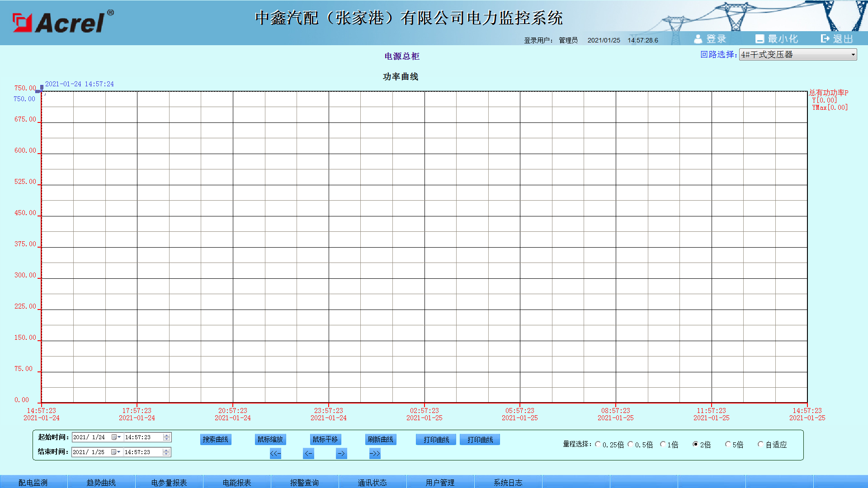This screenshot has width=868, height=488.
Task: Jump to earliest data with <<- button
Action: (x=275, y=454)
